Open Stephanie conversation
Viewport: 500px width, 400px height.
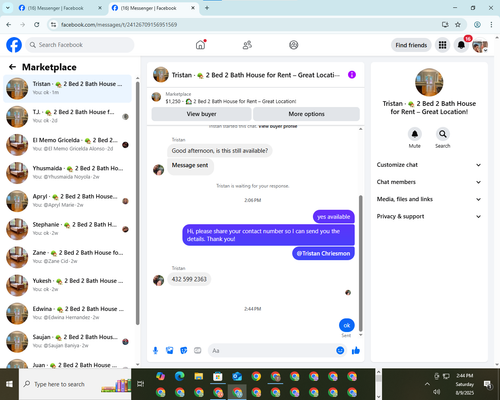point(67,229)
